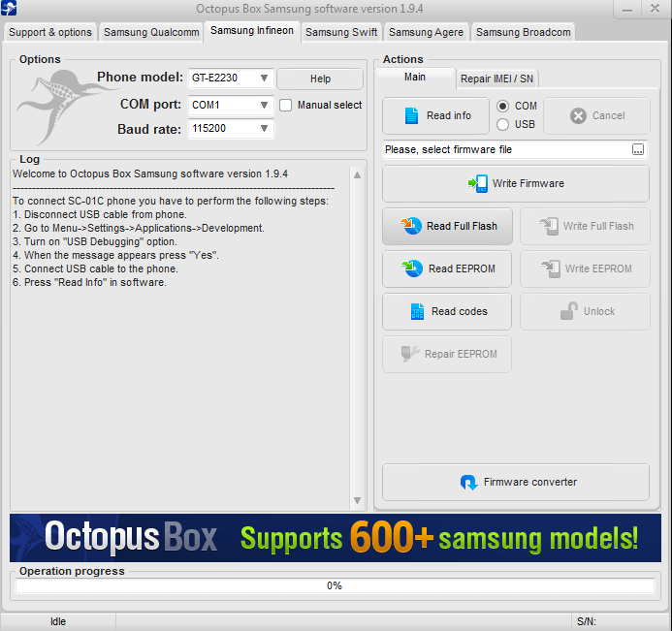Switch to Samsung Broadcom tab
This screenshot has width=672, height=631.
pyautogui.click(x=524, y=32)
